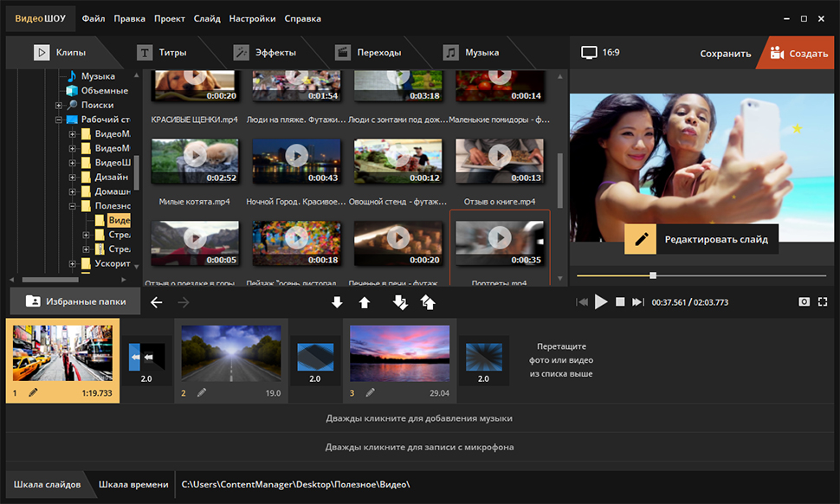840x504 pixels.
Task: Switch to the Музыка tab
Action: click(x=471, y=53)
